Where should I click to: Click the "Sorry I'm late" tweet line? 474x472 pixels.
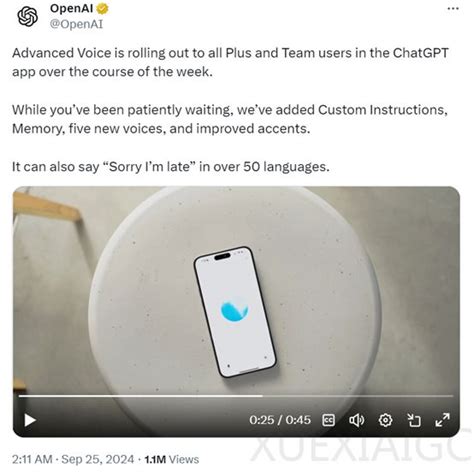[171, 167]
